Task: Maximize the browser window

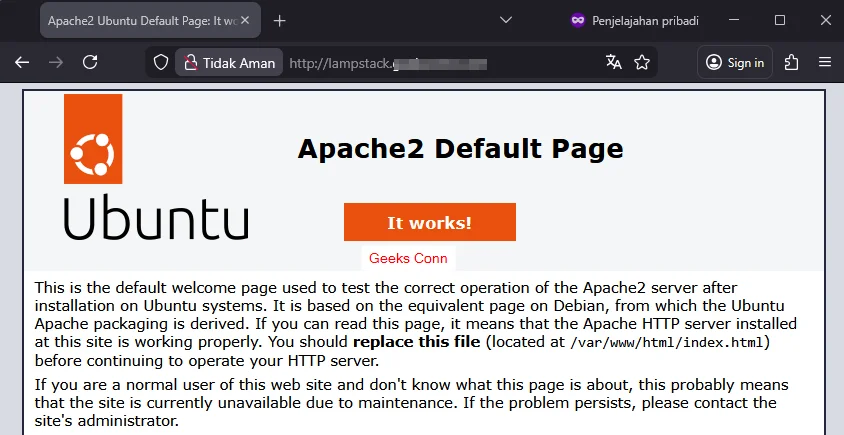Action: tap(779, 20)
